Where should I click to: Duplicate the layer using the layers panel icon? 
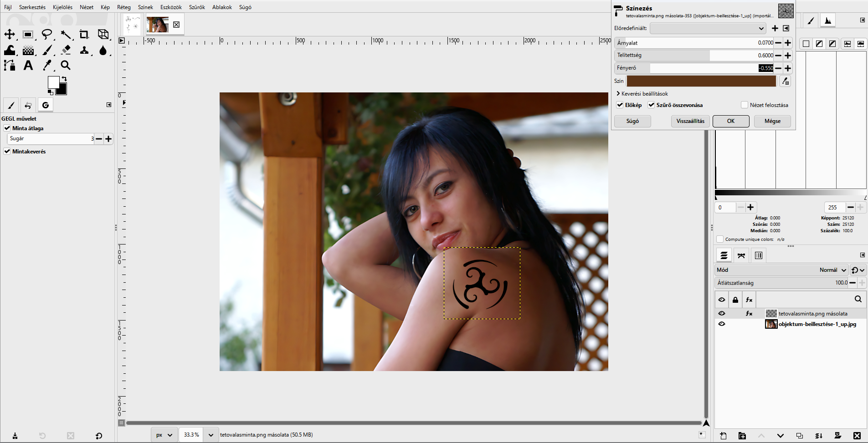point(800,436)
